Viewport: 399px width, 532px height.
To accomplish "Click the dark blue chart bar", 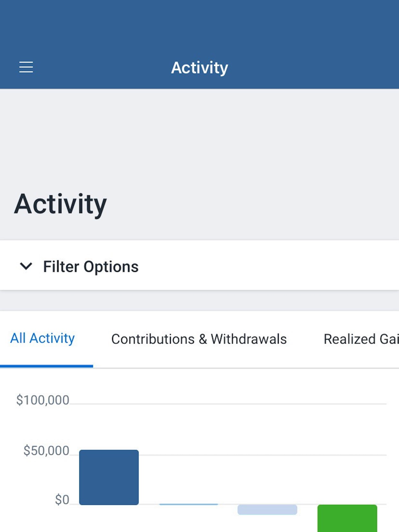I will [109, 477].
